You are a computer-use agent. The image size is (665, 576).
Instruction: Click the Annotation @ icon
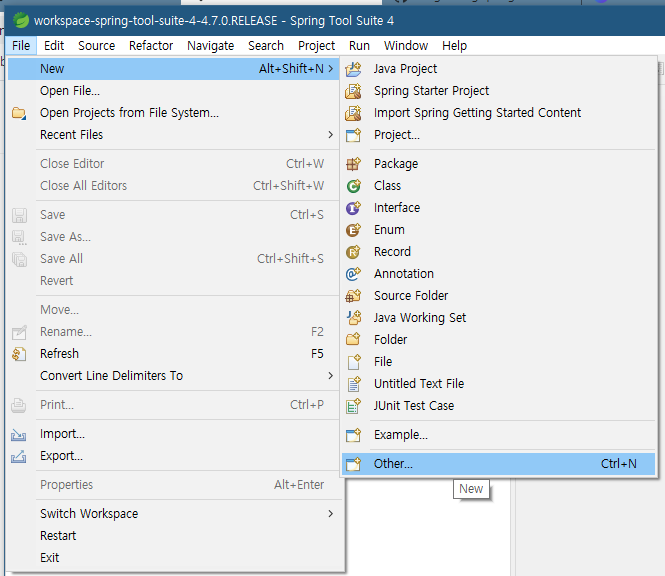coord(353,274)
